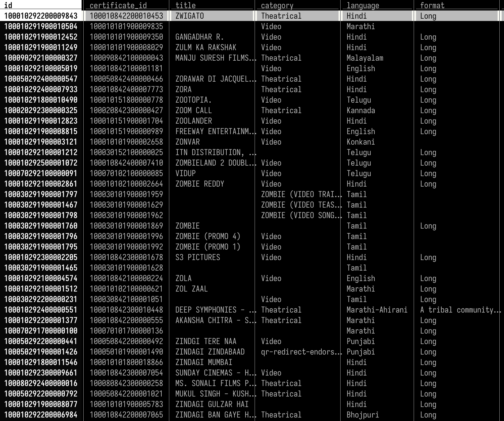
Task: Click the certificate_id column header
Action: point(118,5)
